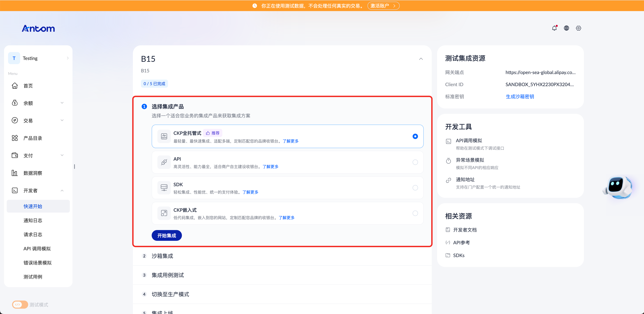Click the 开始集成 button
The image size is (644, 314).
[166, 235]
